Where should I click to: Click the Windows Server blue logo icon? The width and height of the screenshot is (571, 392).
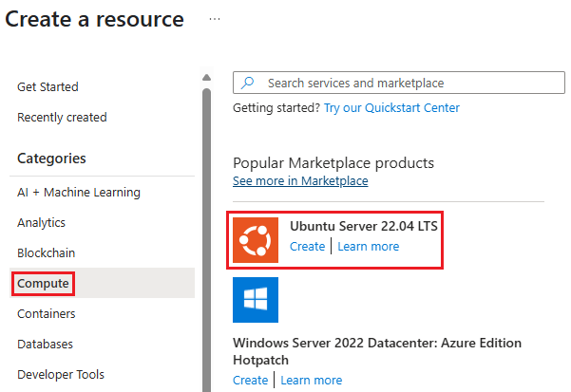(x=256, y=300)
